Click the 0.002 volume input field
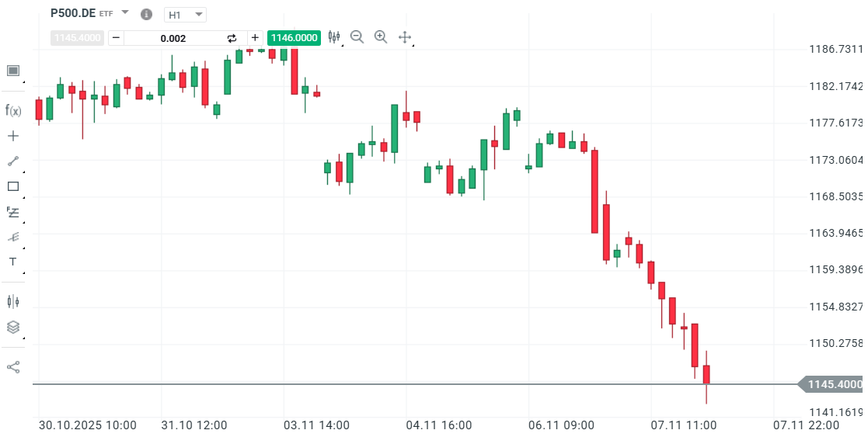 173,38
